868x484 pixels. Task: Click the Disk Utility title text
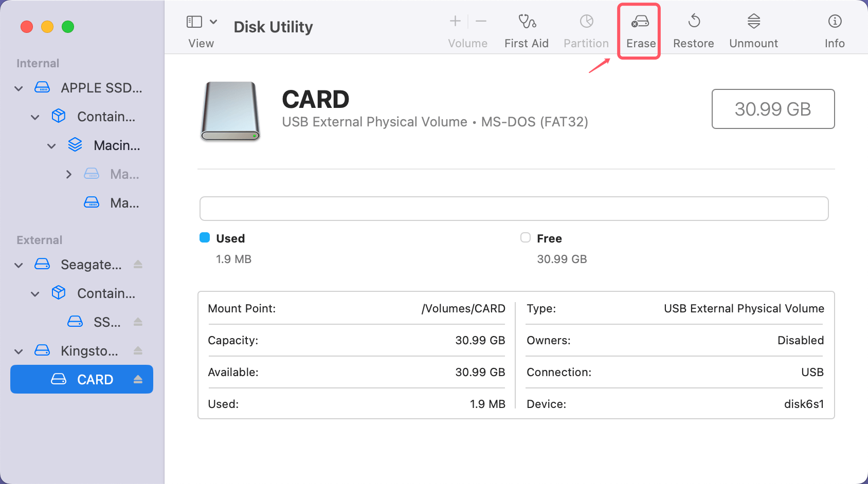273,27
